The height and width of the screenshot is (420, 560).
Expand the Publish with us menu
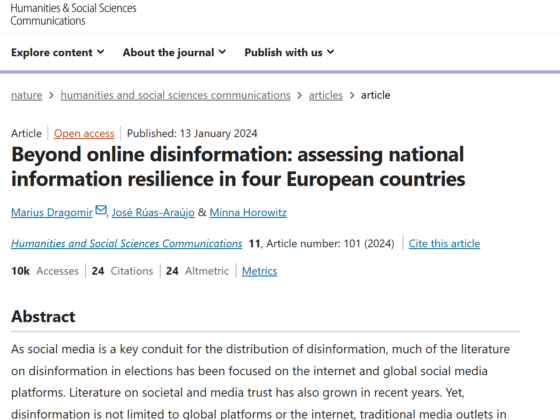[289, 52]
